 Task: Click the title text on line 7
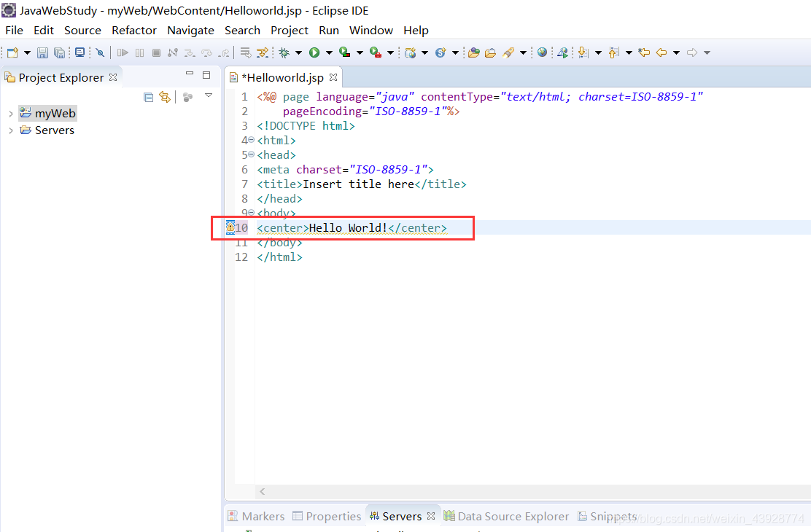coord(358,184)
